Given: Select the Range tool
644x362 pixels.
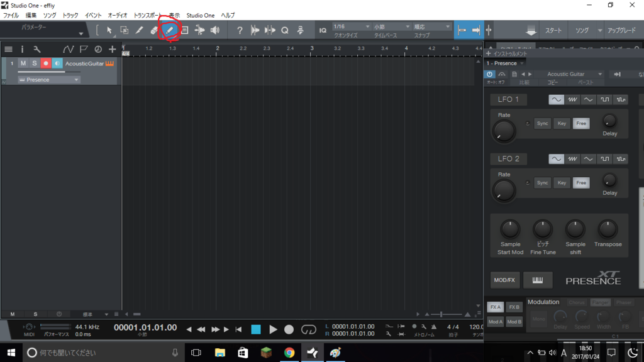Looking at the screenshot, I should [x=124, y=30].
